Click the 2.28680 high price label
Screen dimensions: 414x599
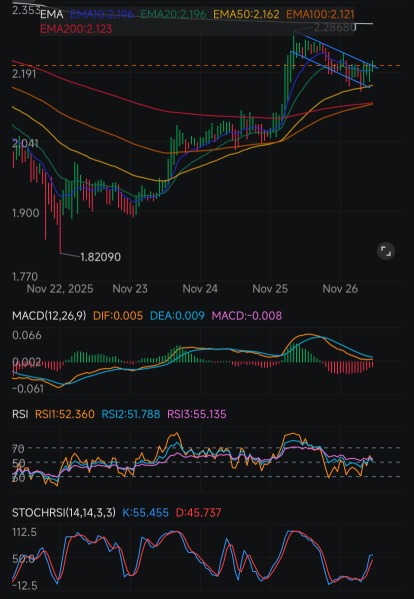[334, 27]
